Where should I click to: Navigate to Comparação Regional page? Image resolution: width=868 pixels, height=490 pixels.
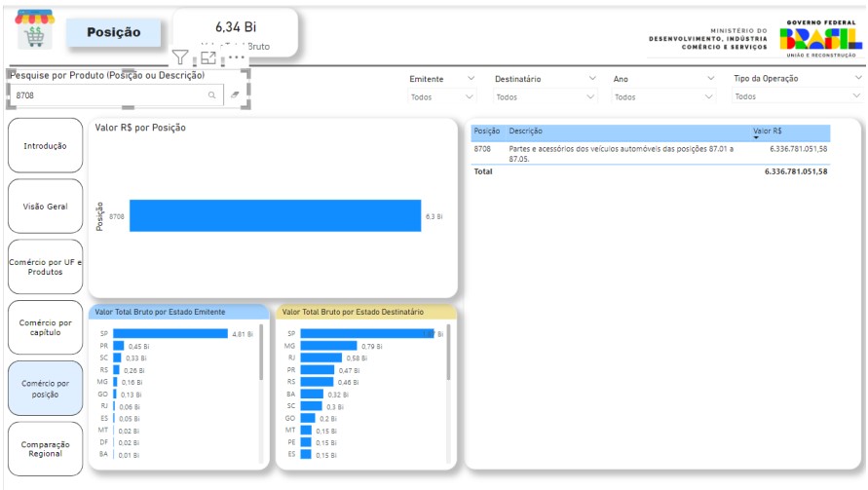click(x=45, y=448)
